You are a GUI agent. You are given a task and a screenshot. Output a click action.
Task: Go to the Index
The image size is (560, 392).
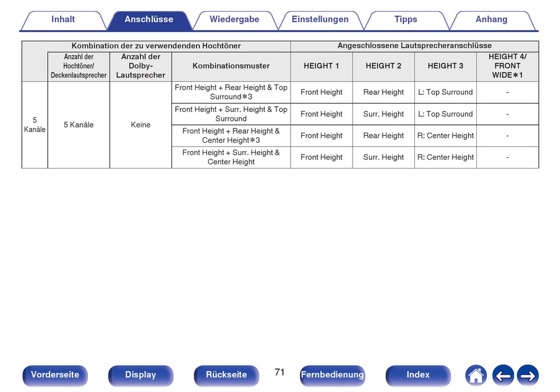pyautogui.click(x=418, y=375)
